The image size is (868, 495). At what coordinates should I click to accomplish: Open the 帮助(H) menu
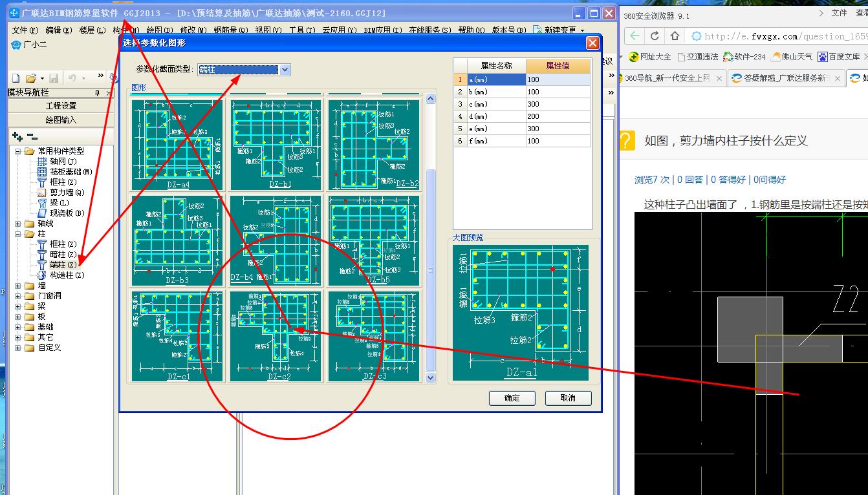(x=471, y=30)
